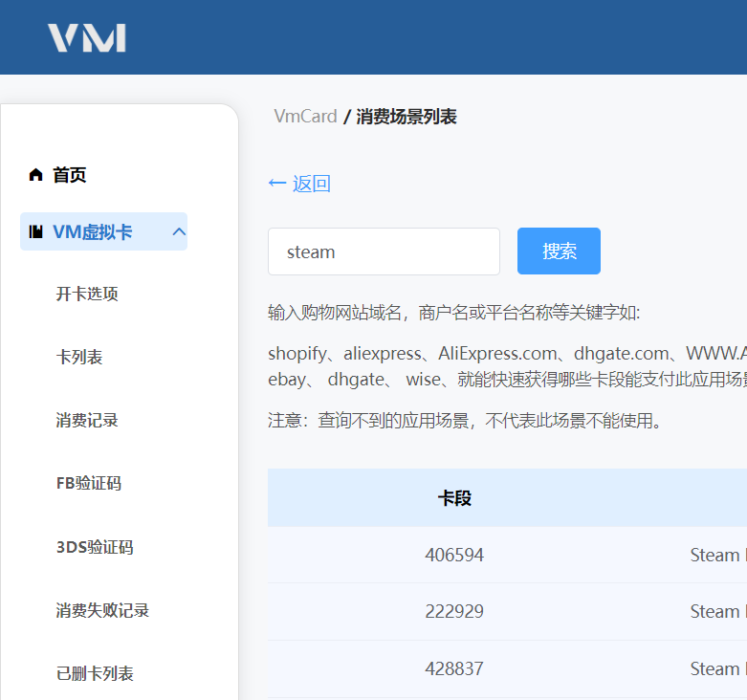
Task: Click the VM logo in header
Action: point(87,38)
